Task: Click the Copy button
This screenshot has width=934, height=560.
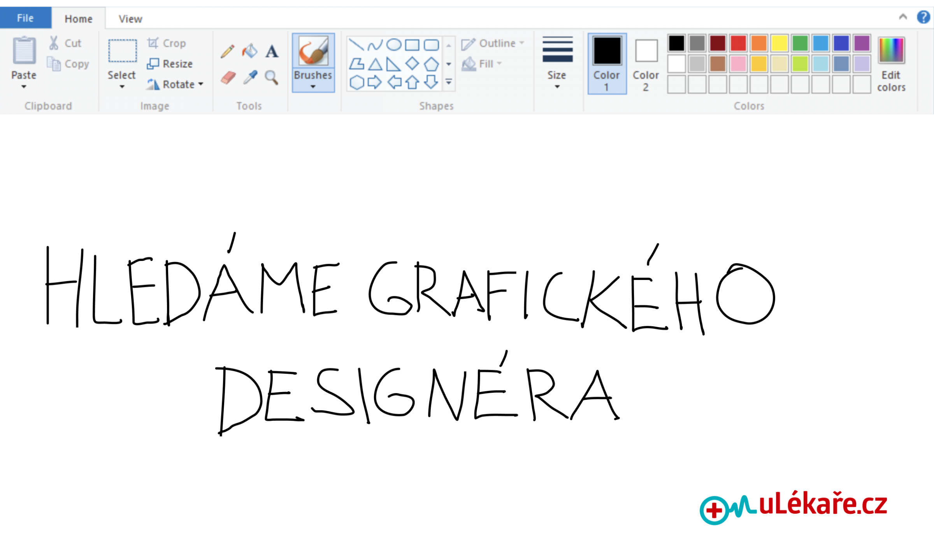Action: pos(68,64)
